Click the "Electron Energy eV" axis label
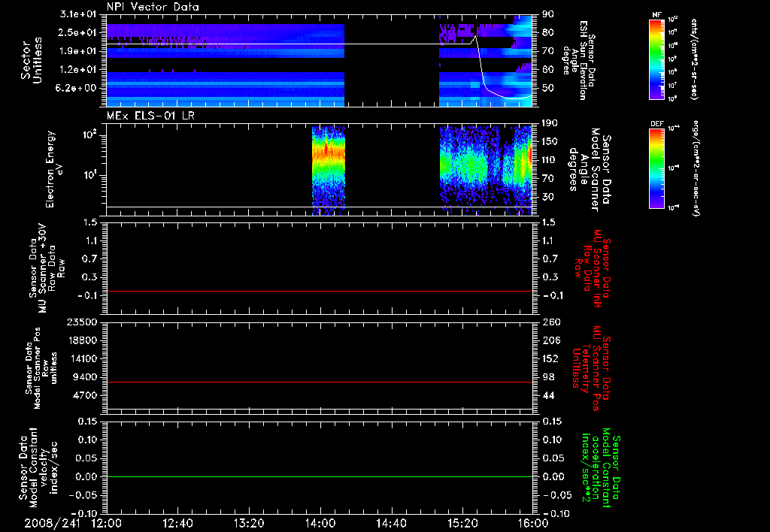Viewport: 770px width, 532px height. (54, 169)
